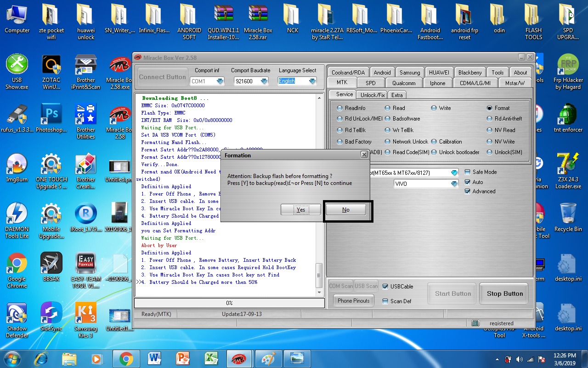Open the USB Show.exe desktop icon
588x368 pixels.
coord(17,72)
